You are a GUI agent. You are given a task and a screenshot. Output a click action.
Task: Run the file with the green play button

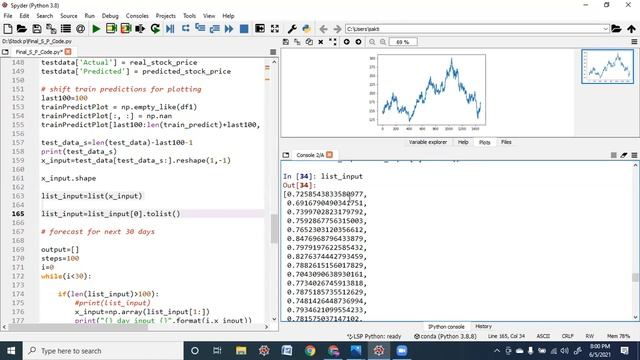point(96,29)
